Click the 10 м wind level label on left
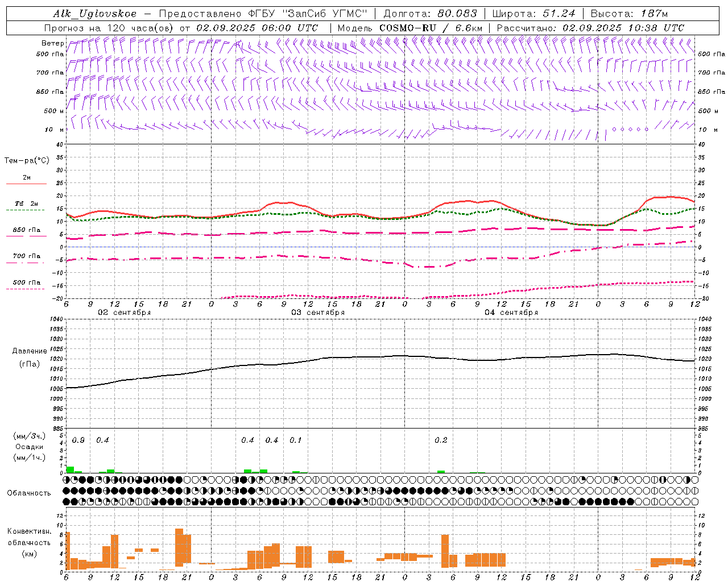The height and width of the screenshot is (582, 728). pos(55,130)
